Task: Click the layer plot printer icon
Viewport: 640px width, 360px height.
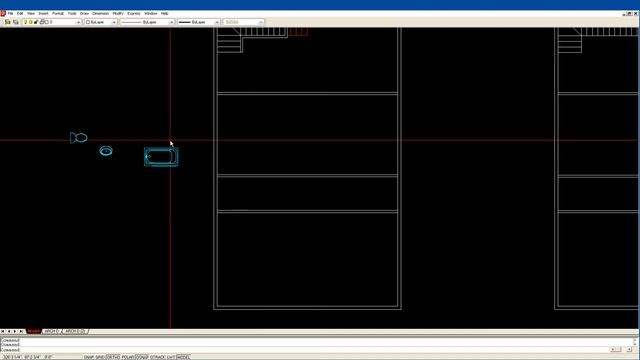Action: coord(41,22)
